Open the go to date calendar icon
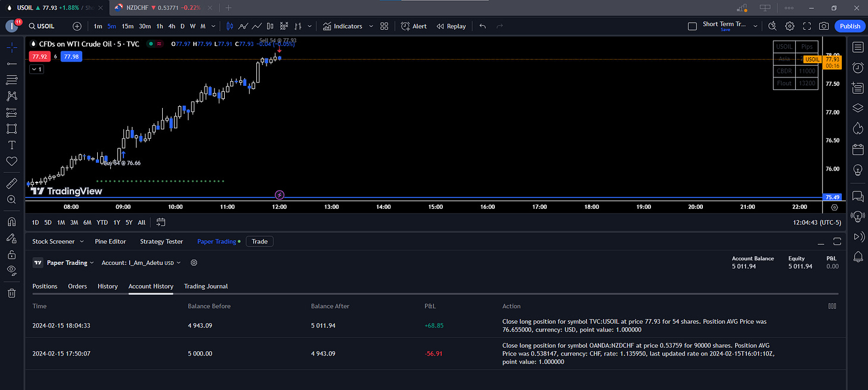868x390 pixels. [x=161, y=222]
